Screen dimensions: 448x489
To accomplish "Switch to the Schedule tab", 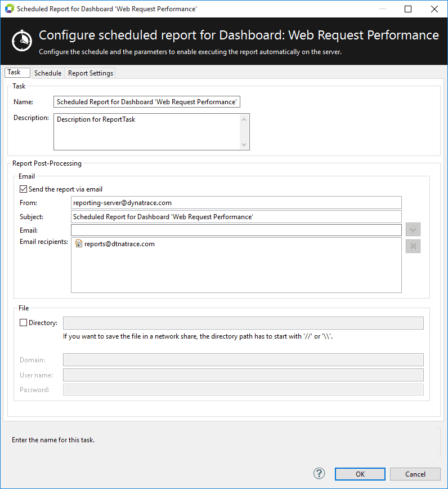I will (48, 73).
